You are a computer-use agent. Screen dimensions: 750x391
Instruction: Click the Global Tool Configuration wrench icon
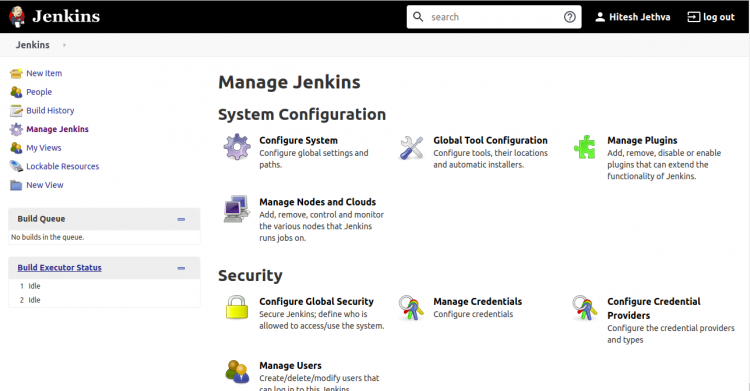(x=411, y=148)
